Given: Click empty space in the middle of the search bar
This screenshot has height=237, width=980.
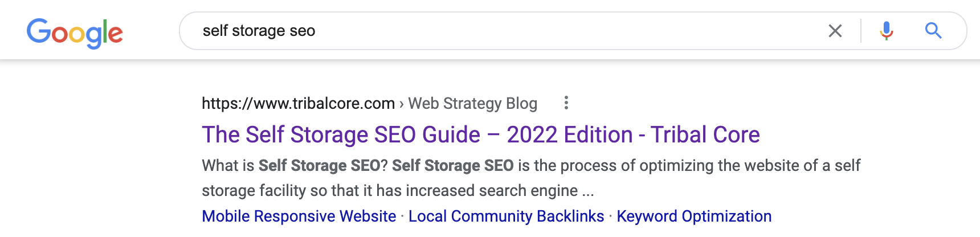Looking at the screenshot, I should coord(570,31).
